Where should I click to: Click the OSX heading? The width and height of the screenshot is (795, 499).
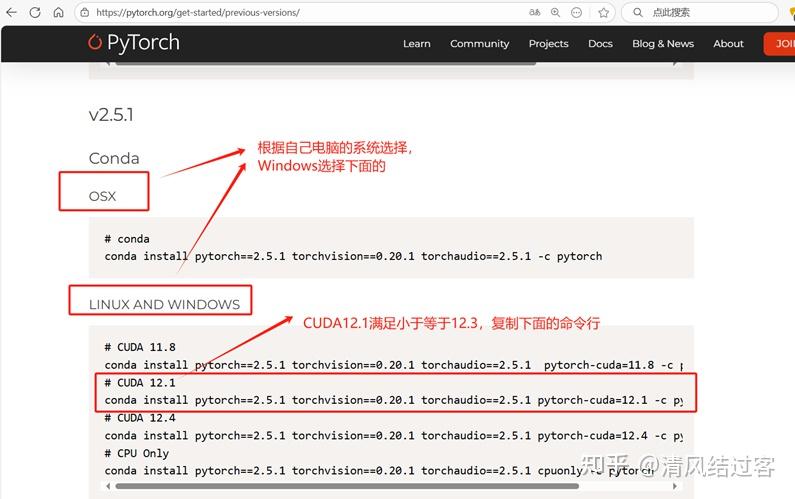click(102, 196)
